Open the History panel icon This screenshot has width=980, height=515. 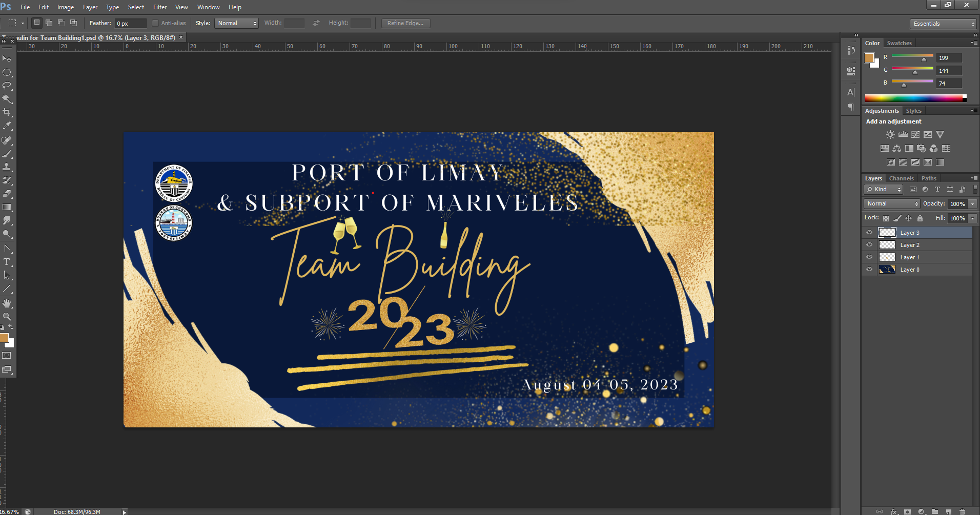[x=851, y=50]
